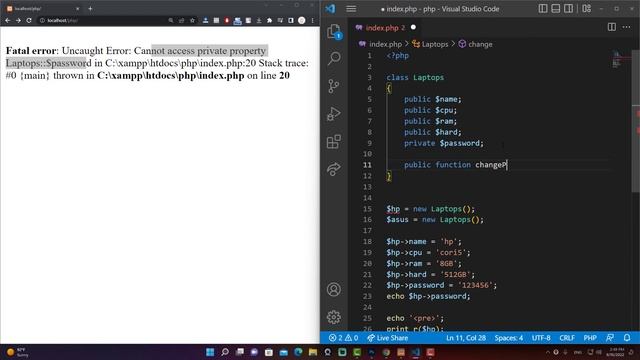Click the VS Code icon in the taskbar
The height and width of the screenshot is (360, 640).
point(416,352)
